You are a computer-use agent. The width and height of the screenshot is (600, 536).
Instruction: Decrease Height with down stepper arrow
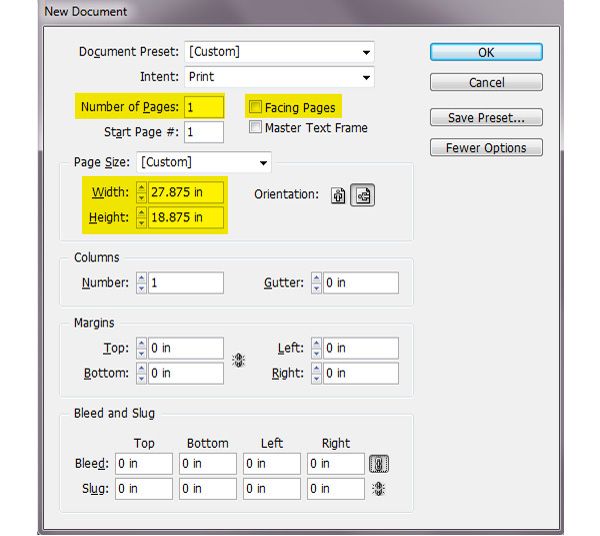(142, 223)
